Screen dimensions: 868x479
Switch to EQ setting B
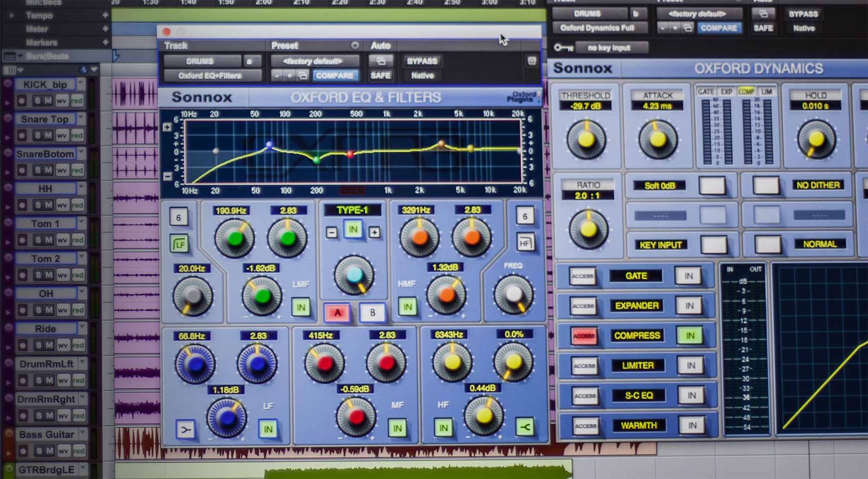[x=371, y=312]
